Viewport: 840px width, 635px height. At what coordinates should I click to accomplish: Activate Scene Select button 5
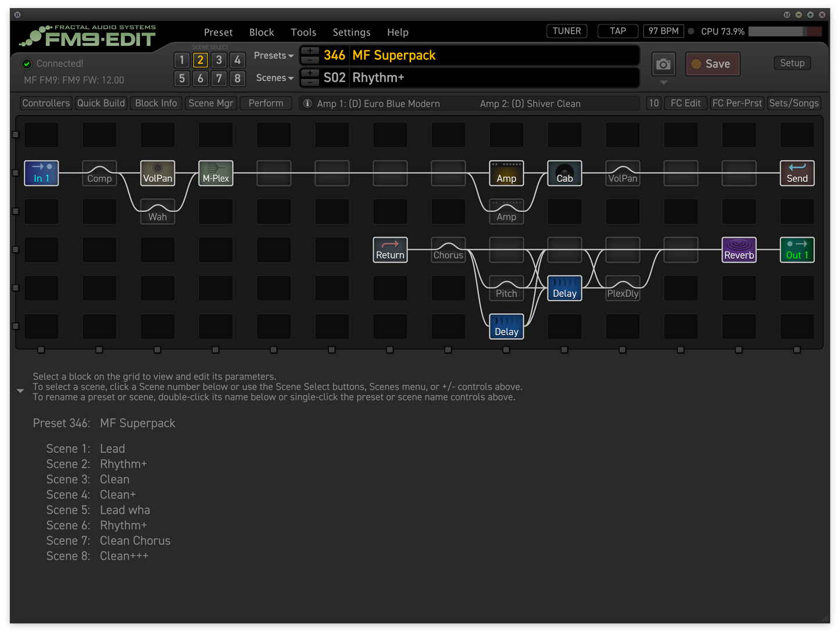182,78
